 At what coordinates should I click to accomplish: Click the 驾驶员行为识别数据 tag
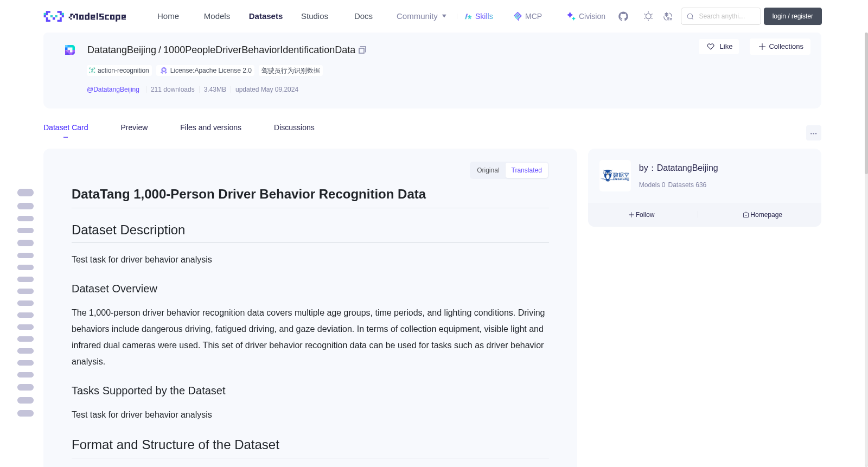coord(291,71)
